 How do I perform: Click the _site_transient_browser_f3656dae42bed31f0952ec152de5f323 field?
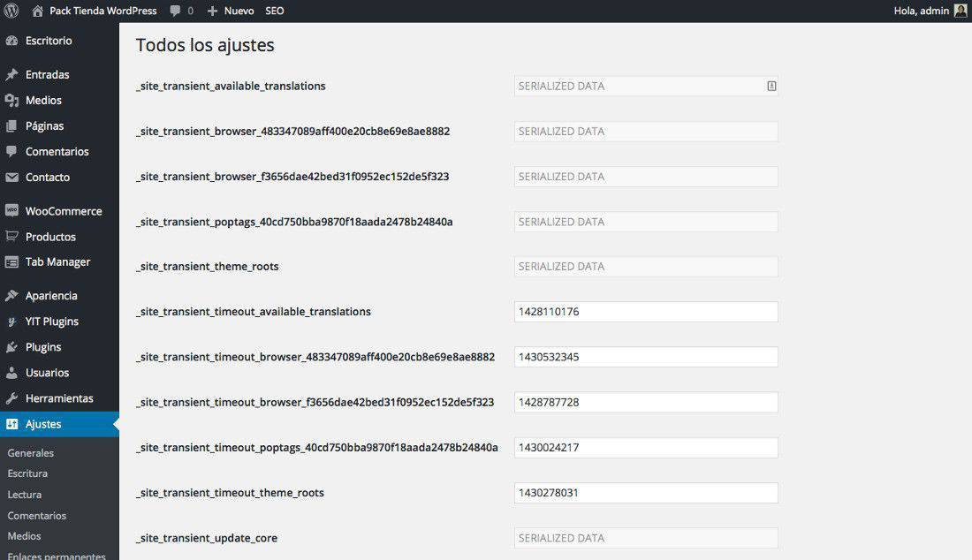point(646,177)
